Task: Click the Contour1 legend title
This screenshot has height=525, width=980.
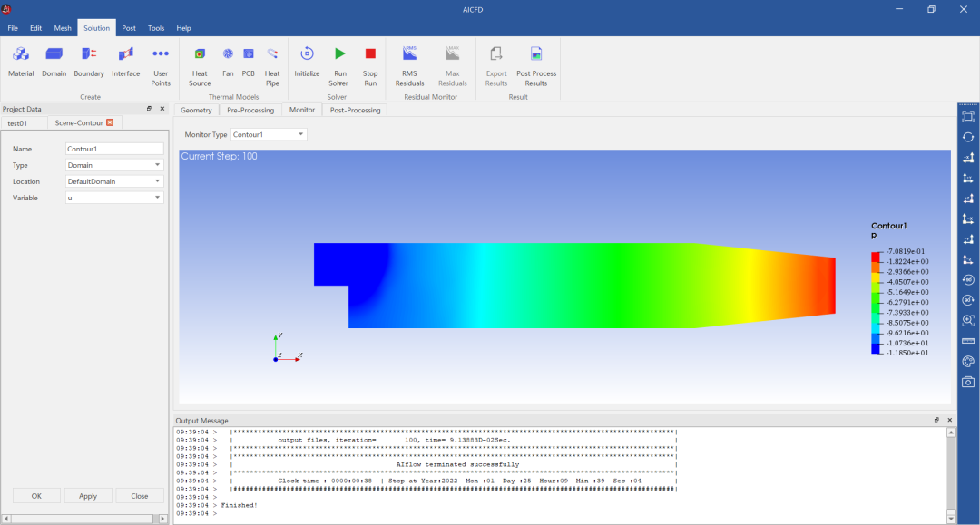Action: pos(888,226)
